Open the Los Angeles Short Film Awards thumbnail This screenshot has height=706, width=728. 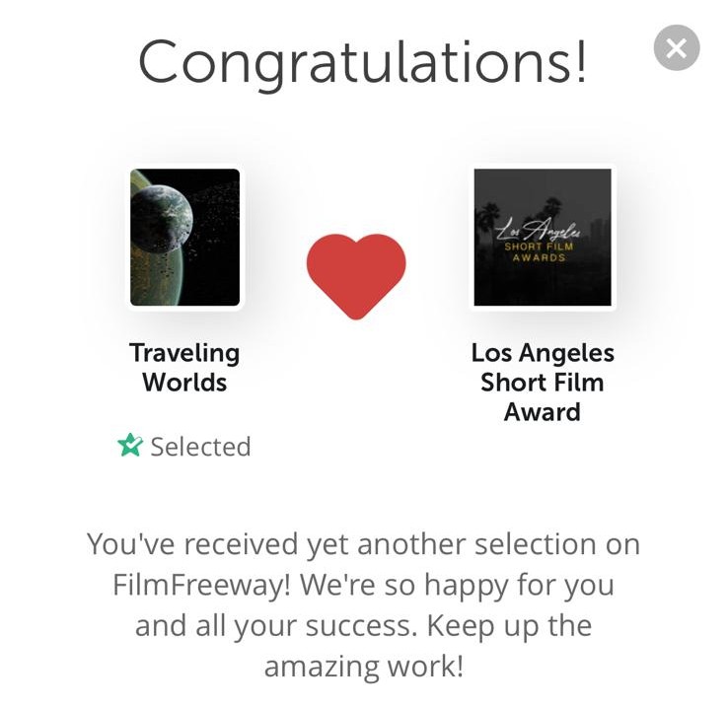(x=543, y=238)
